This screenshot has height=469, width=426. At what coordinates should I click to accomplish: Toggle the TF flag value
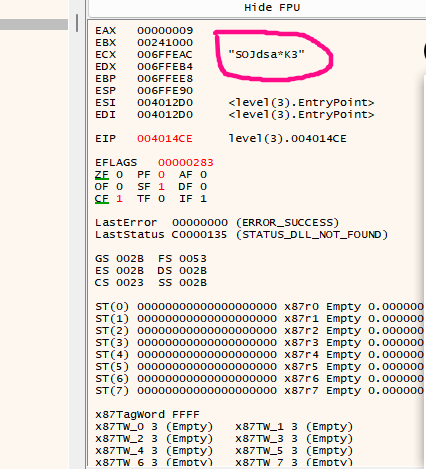point(161,199)
